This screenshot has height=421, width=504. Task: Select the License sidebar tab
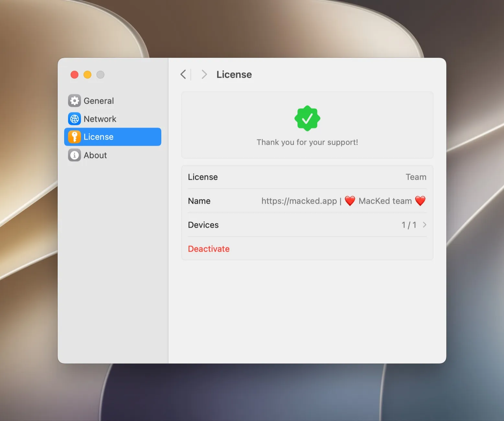coord(113,137)
